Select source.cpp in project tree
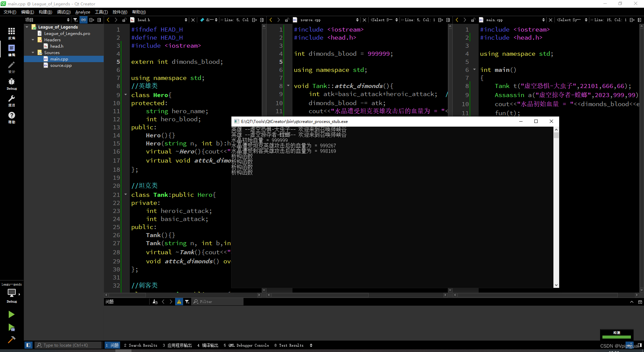 [x=61, y=65]
